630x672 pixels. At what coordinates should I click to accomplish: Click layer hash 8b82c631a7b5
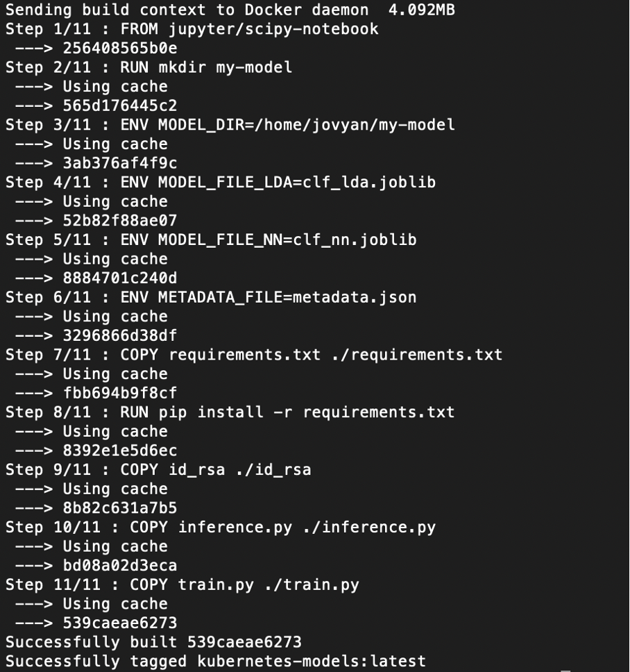click(x=119, y=508)
